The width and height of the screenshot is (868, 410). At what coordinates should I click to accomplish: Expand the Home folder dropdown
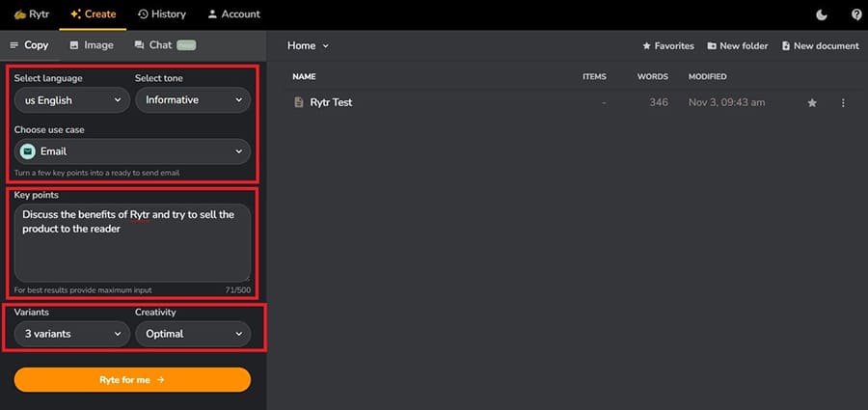[x=308, y=46]
